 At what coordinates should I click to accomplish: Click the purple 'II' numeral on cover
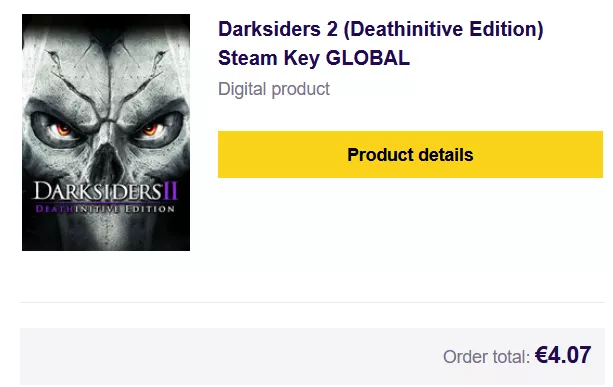[x=171, y=191]
